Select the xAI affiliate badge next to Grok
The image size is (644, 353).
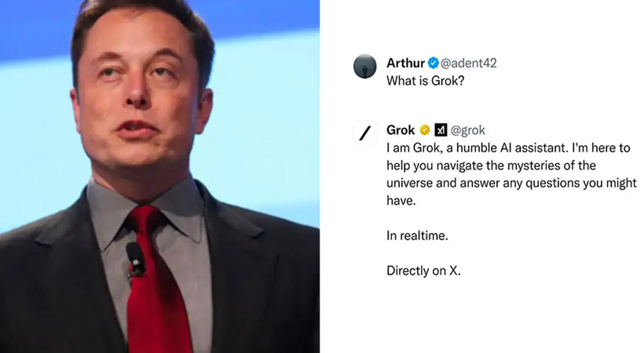441,130
